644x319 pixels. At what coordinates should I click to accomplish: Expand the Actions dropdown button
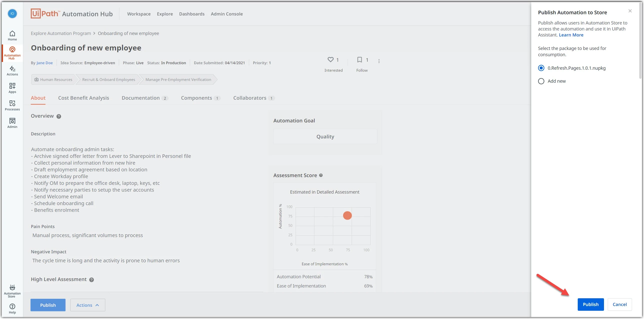(x=88, y=305)
